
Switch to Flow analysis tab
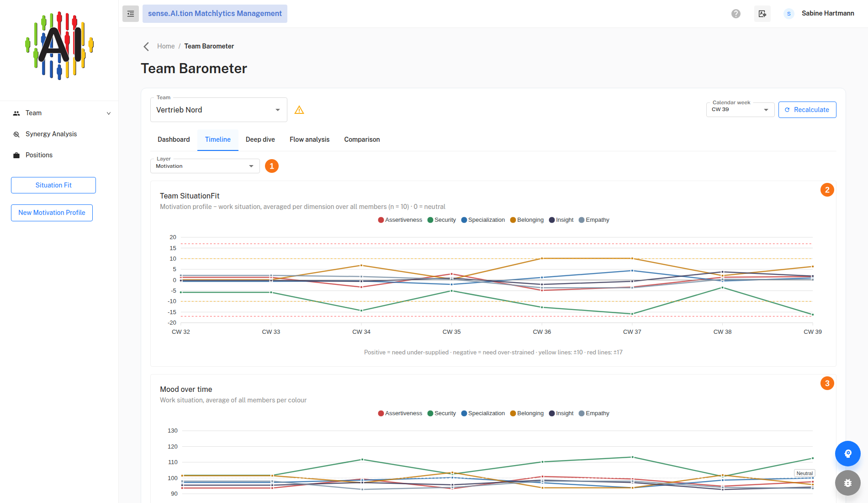coord(309,139)
